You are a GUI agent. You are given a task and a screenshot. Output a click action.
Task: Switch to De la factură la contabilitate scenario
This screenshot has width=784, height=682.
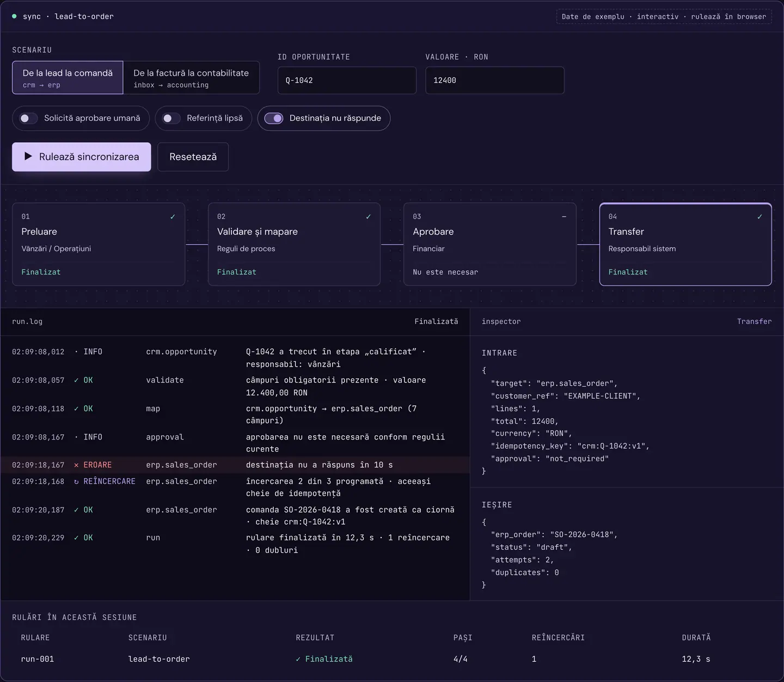(191, 78)
